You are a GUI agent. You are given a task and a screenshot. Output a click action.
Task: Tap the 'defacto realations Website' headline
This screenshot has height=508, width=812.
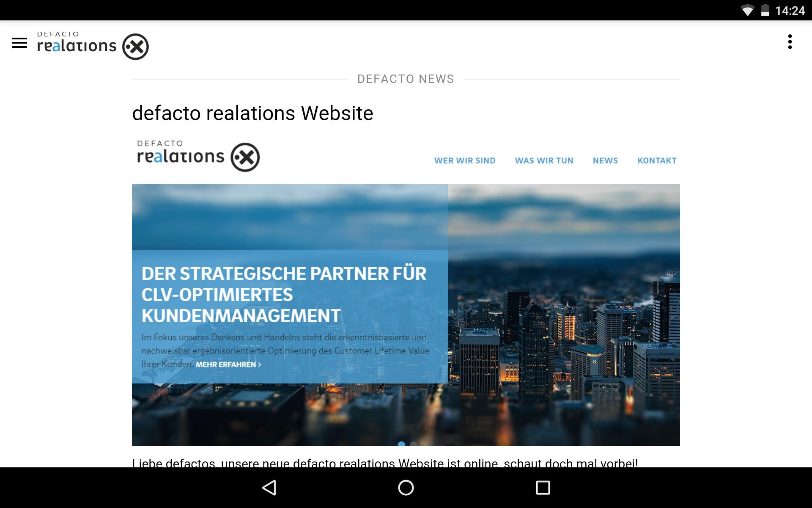252,113
